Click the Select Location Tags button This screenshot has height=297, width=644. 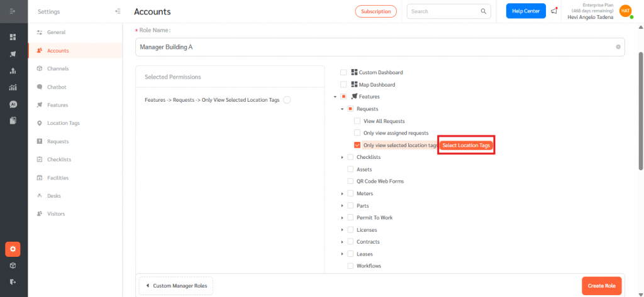click(x=466, y=146)
